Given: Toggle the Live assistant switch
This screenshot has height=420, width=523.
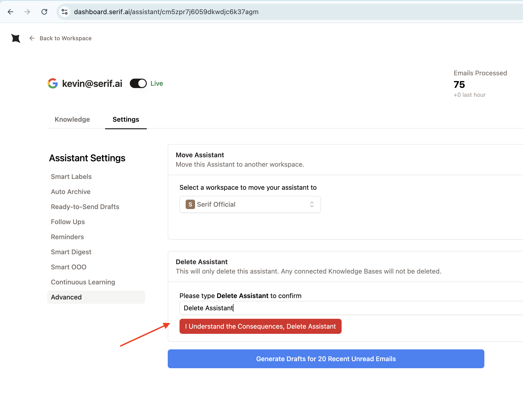Looking at the screenshot, I should point(138,83).
